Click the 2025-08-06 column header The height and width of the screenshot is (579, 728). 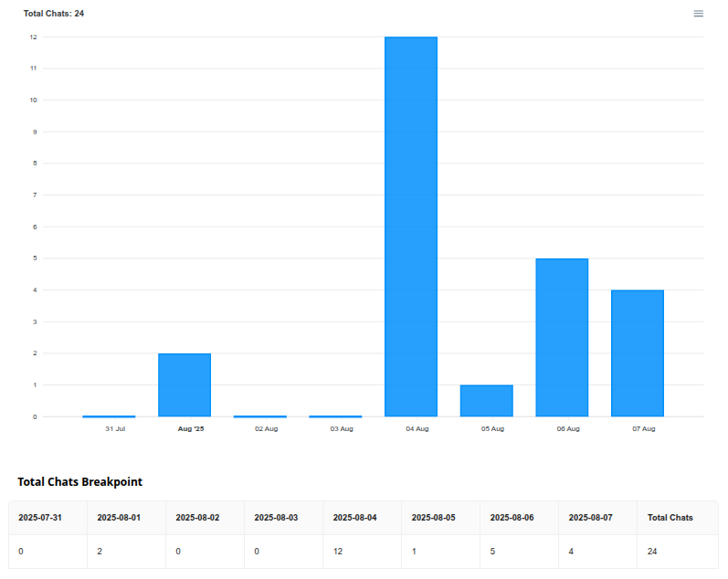coord(512,518)
